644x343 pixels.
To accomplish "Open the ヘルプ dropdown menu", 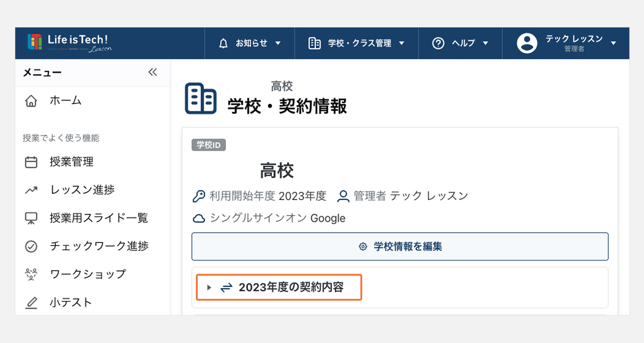I will click(x=460, y=43).
